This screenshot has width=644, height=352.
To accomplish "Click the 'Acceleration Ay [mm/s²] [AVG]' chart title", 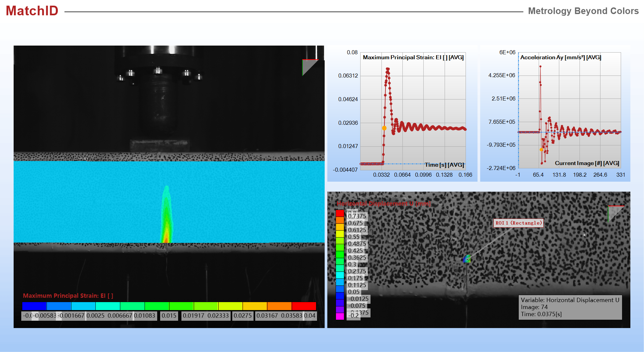I will pos(561,57).
